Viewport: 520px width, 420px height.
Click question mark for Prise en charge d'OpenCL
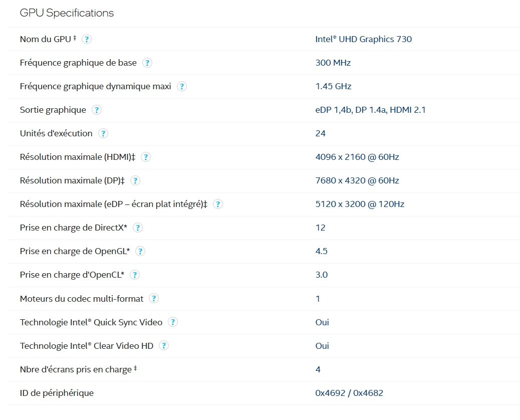(135, 275)
